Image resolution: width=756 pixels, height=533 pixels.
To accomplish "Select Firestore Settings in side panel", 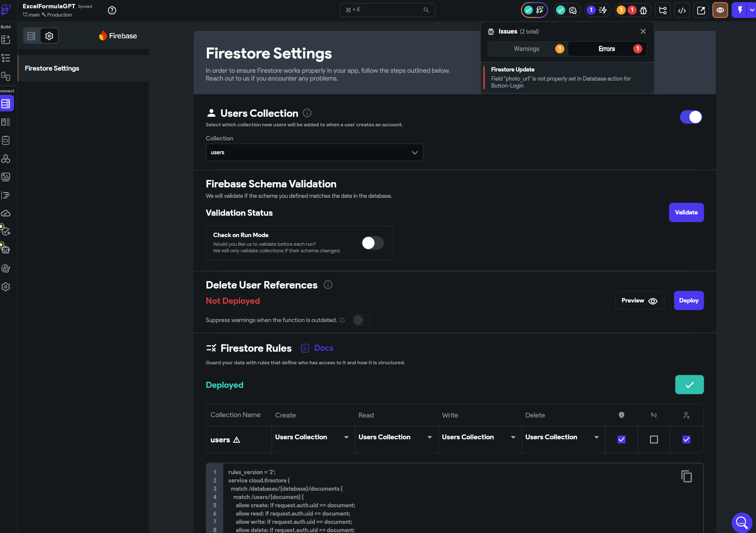I will (x=83, y=68).
